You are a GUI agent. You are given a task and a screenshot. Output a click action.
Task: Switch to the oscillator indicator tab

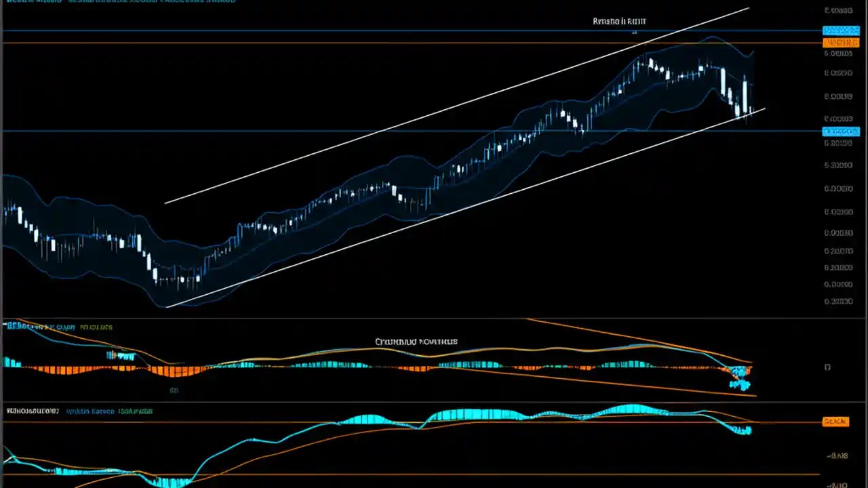tap(92, 411)
